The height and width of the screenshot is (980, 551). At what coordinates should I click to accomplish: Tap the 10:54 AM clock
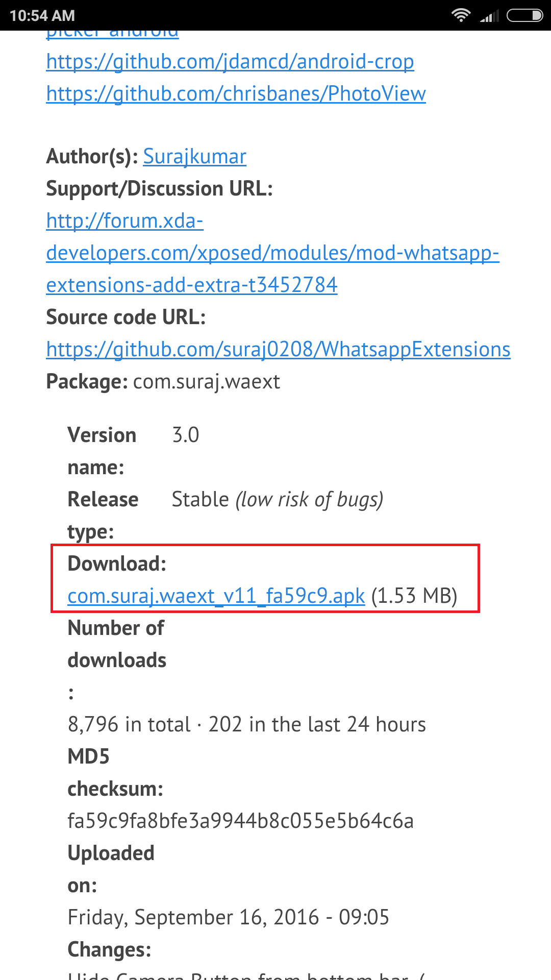42,16
